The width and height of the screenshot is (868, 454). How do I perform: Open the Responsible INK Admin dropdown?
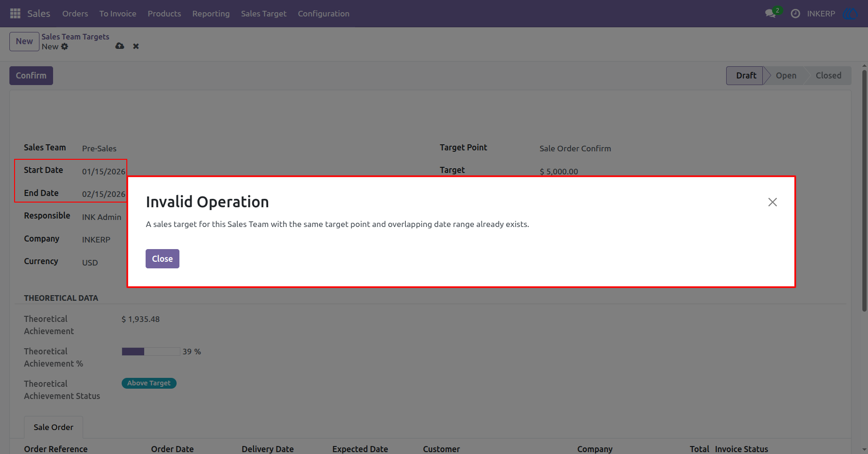click(x=101, y=217)
